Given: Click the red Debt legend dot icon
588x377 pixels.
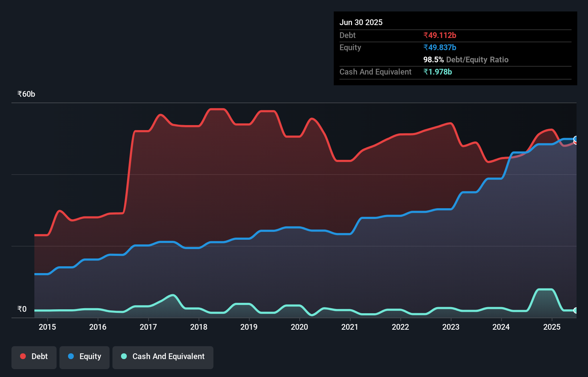Looking at the screenshot, I should (x=23, y=356).
